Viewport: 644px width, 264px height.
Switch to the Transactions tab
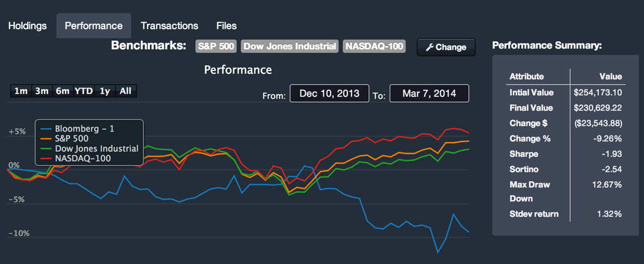coord(169,26)
